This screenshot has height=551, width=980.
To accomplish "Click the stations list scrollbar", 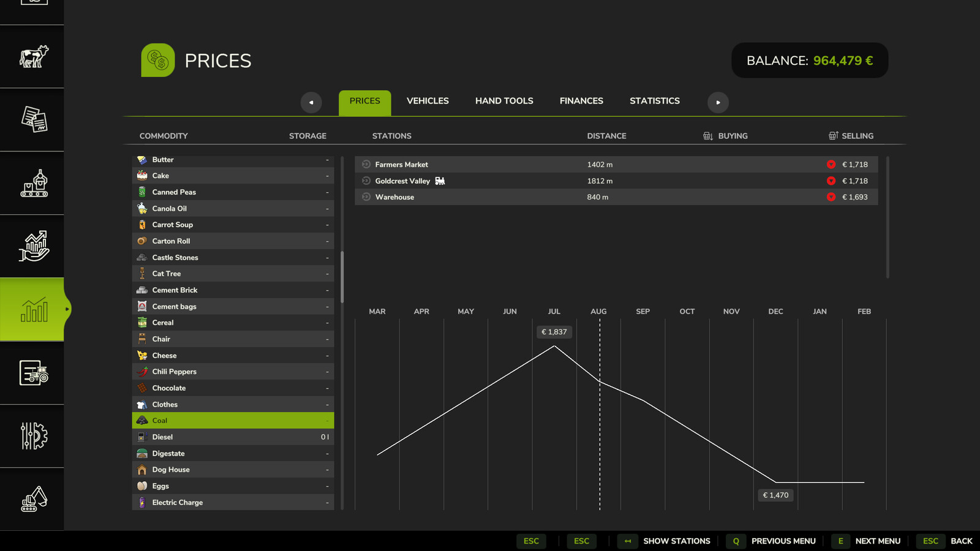I will pos(887,217).
